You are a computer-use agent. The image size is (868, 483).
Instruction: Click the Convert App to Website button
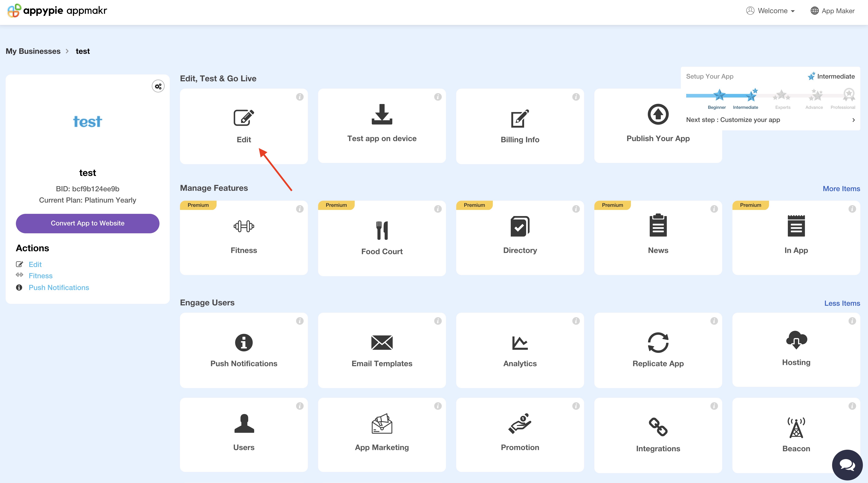point(88,224)
